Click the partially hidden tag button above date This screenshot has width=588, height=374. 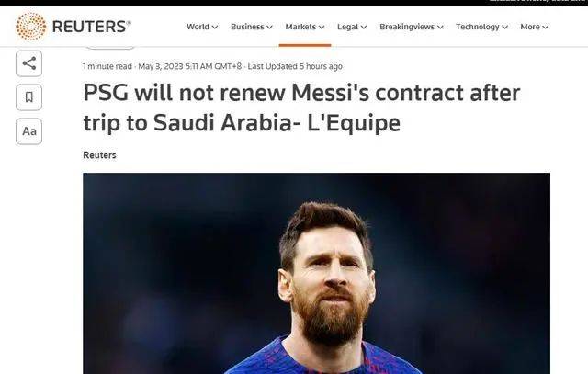click(x=110, y=48)
